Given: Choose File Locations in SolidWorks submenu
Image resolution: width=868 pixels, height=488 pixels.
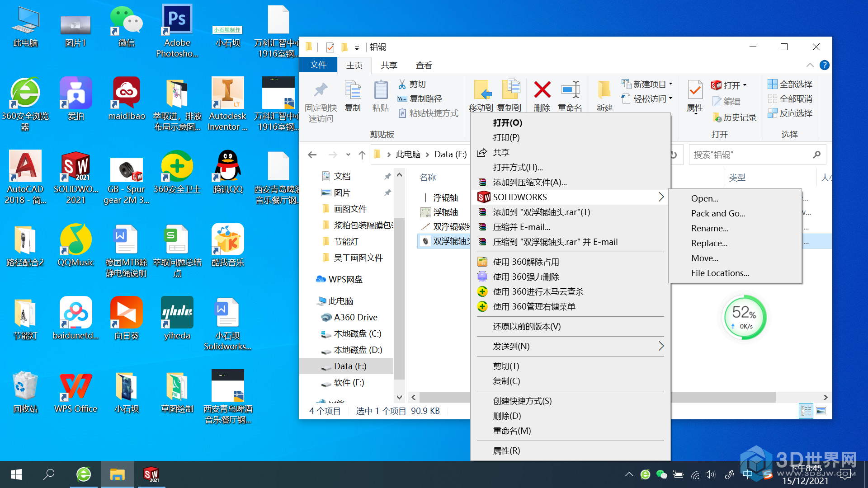Looking at the screenshot, I should point(720,273).
